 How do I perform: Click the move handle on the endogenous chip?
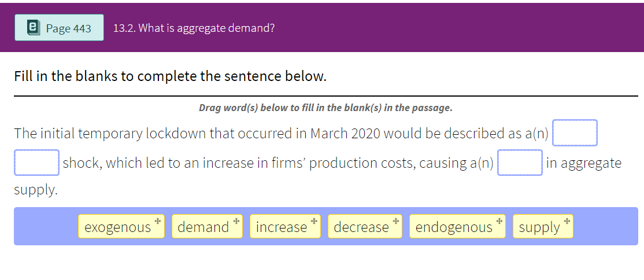pyautogui.click(x=498, y=221)
